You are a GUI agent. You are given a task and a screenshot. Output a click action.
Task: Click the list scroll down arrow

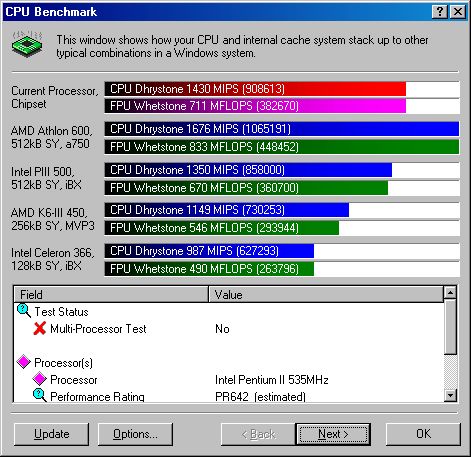coord(450,395)
